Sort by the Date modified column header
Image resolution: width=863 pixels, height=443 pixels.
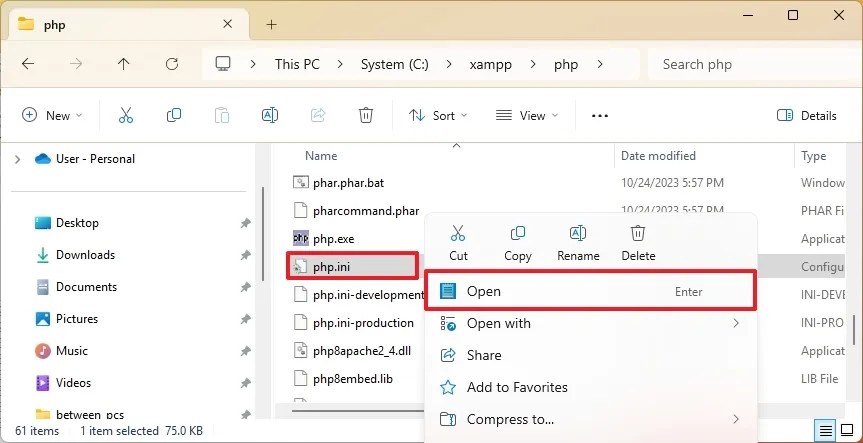[x=658, y=156]
